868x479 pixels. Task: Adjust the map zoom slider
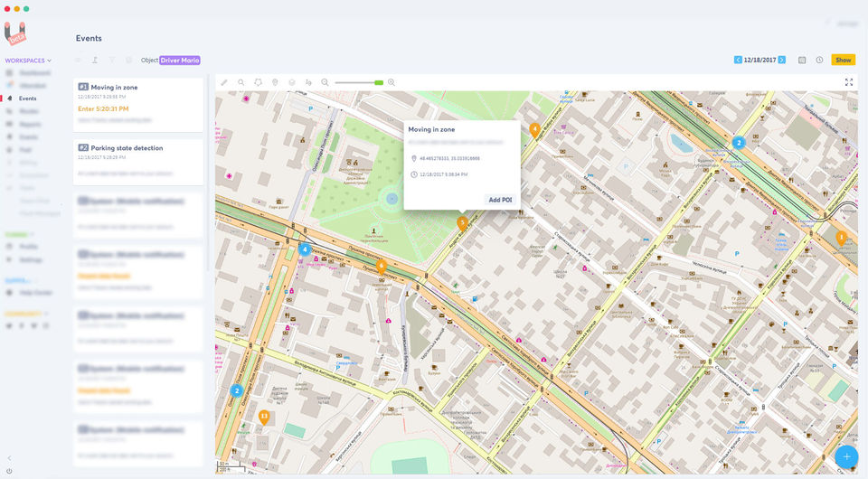pyautogui.click(x=359, y=82)
